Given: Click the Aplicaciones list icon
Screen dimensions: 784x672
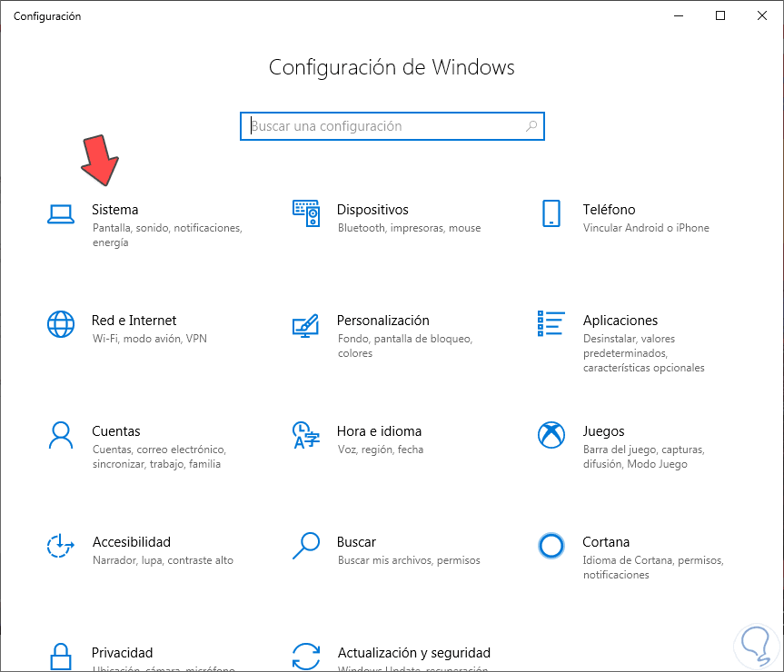Looking at the screenshot, I should point(551,323).
